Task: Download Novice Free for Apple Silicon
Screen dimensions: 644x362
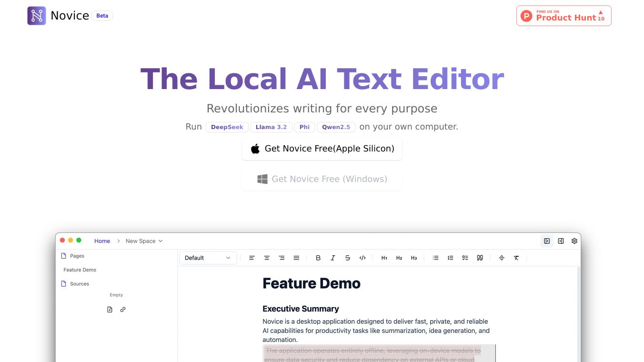Action: click(x=322, y=149)
